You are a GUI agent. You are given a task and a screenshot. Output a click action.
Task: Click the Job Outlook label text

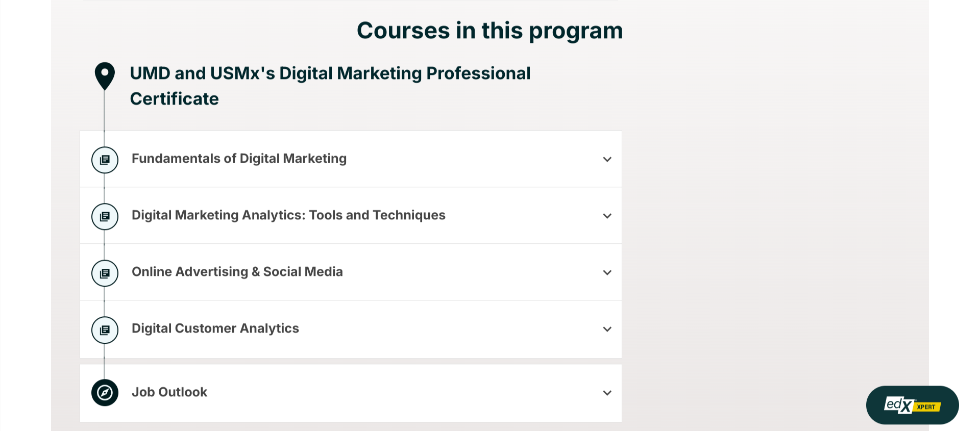coord(169,392)
